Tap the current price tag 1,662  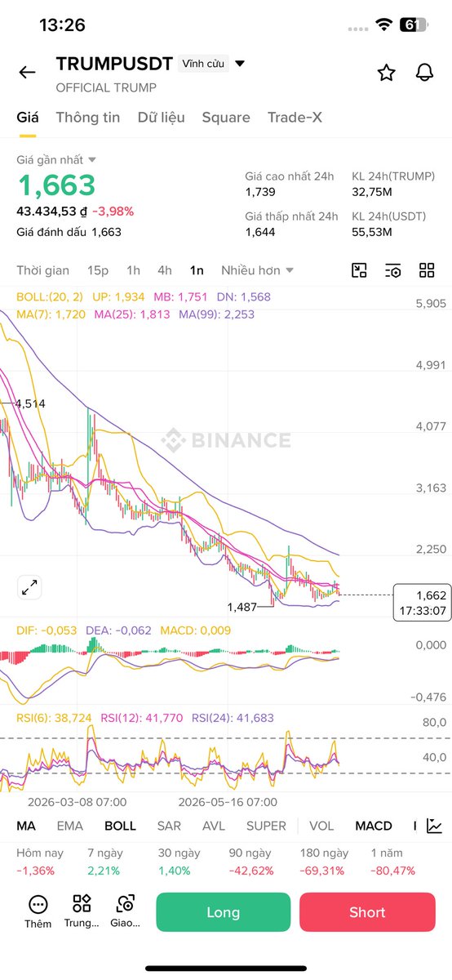[422, 603]
